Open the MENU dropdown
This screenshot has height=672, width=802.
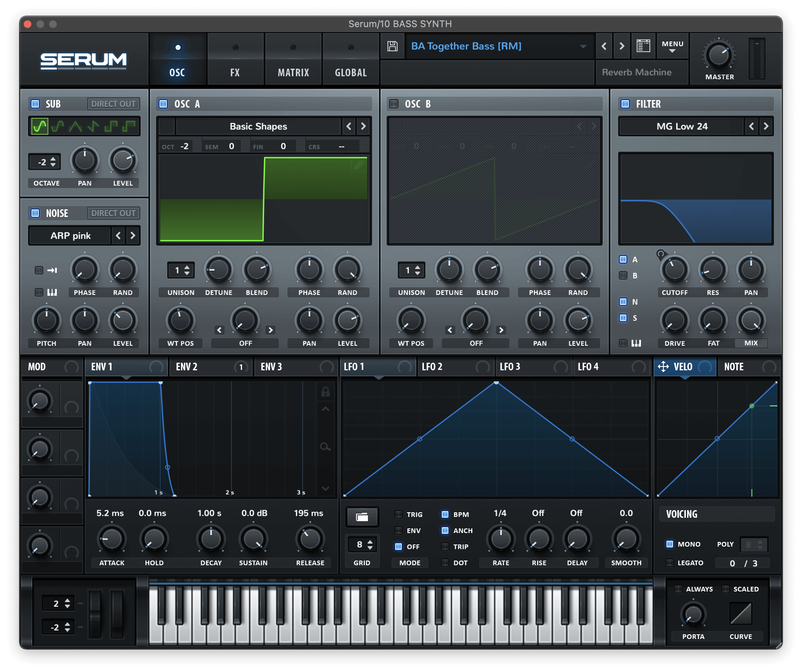coord(672,46)
